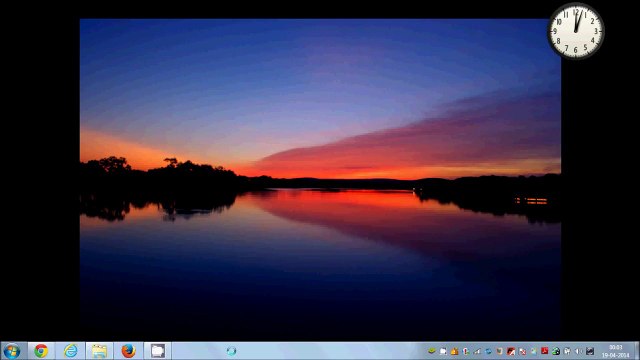Click the teal orb icon on taskbar
This screenshot has width=640, height=360.
point(231,351)
